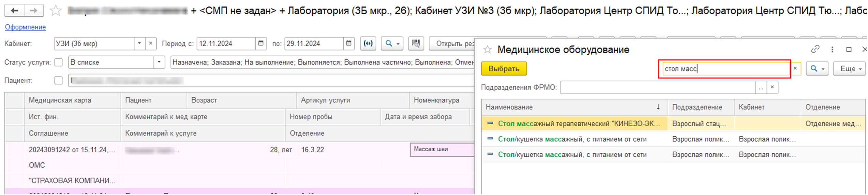This screenshot has height=195, width=868.
Task: Open the Оформление link
Action: [x=25, y=27]
